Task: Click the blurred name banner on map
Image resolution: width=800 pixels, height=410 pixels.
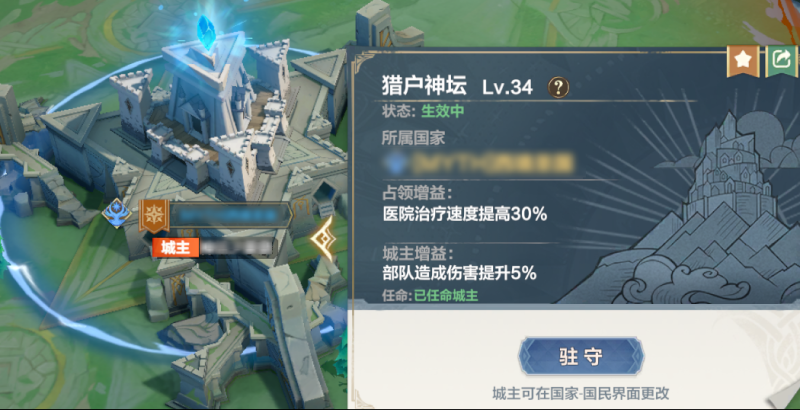Action: click(230, 215)
